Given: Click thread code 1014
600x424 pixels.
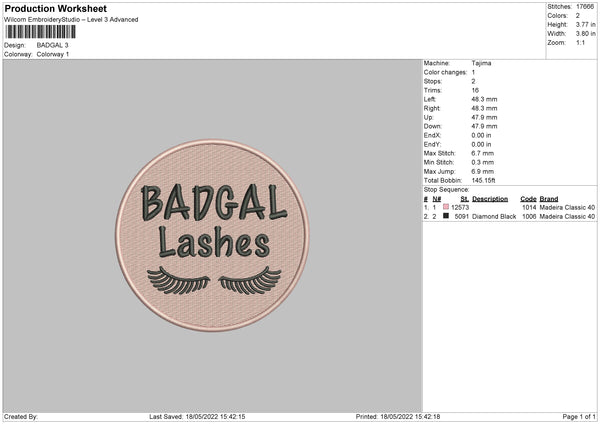Looking at the screenshot, I should coord(529,207).
